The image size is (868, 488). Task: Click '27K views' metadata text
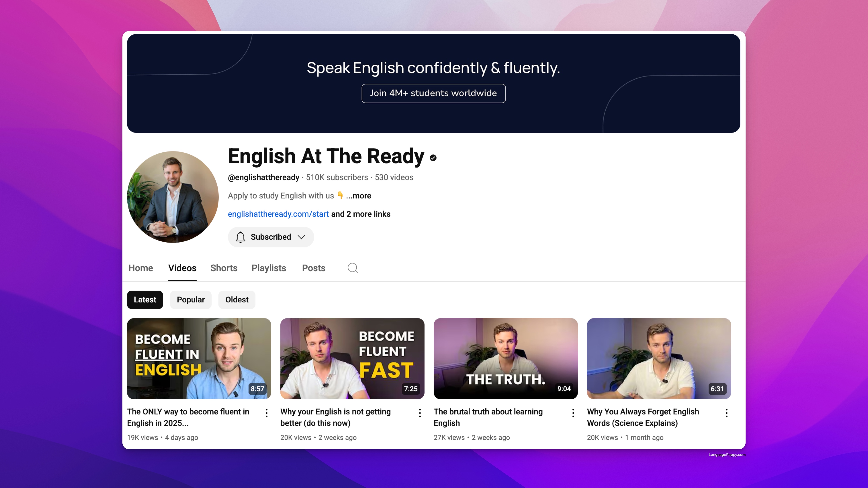[449, 438]
